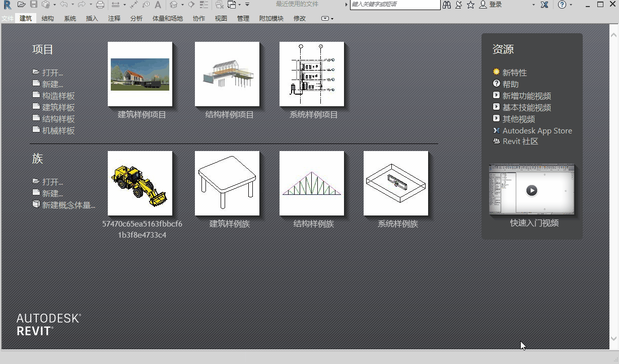Click the 新特性 link in Resources
Image resolution: width=619 pixels, height=364 pixels.
514,72
